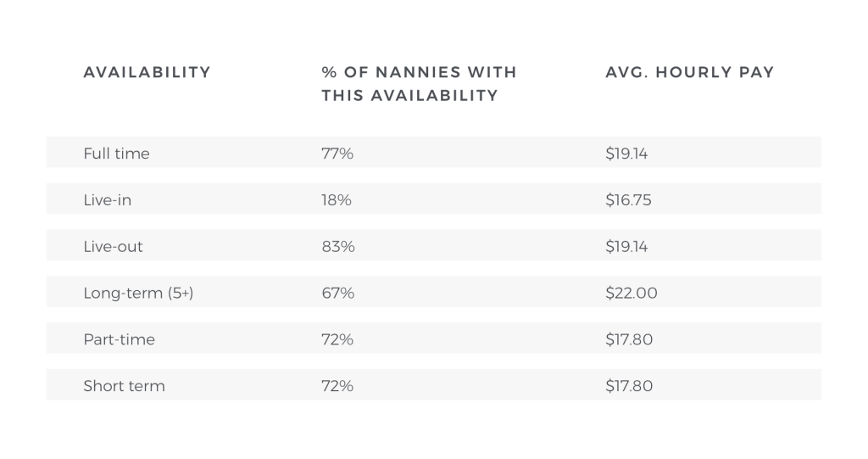Select the Live-out row label
The width and height of the screenshot is (868, 459).
pyautogui.click(x=113, y=247)
